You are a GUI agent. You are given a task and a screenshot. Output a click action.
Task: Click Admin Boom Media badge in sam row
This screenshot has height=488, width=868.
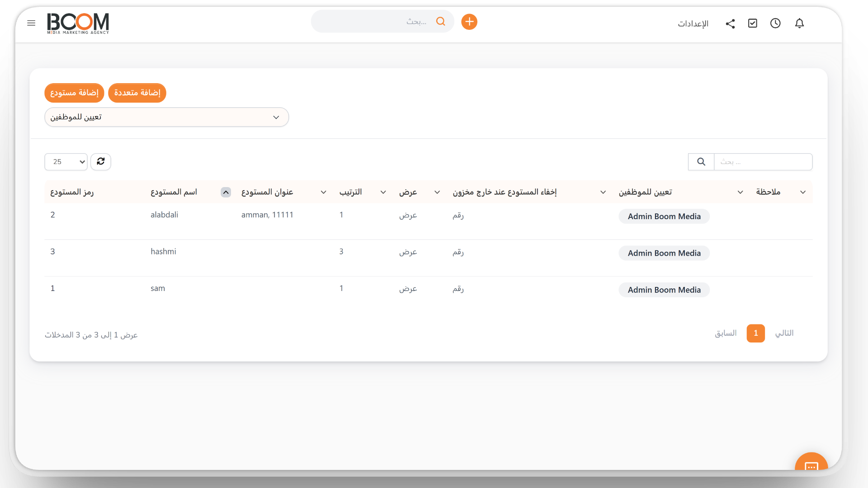(x=664, y=290)
